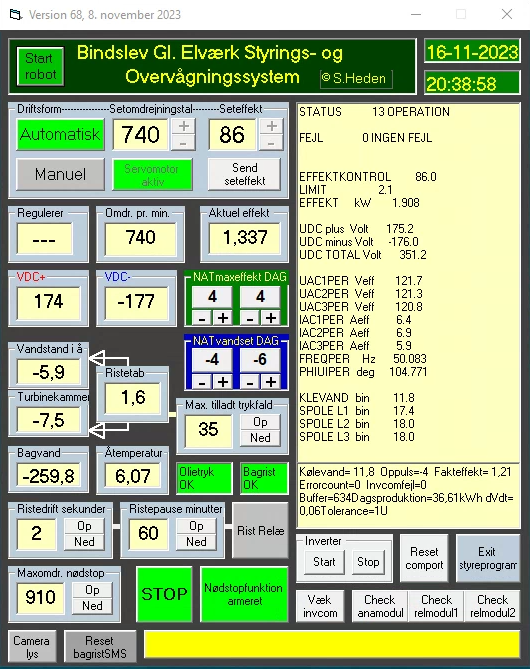
Task: Increase first NATmaxeffekt DAG value
Action: (x=223, y=318)
